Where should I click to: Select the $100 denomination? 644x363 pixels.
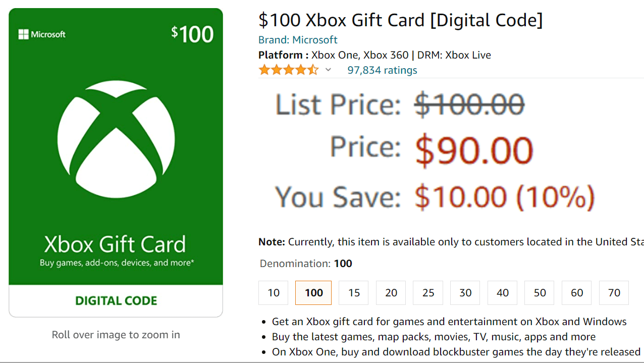click(313, 292)
